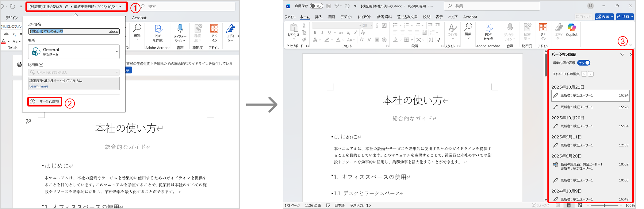Click the Copilot icon in the ribbon

tap(572, 30)
